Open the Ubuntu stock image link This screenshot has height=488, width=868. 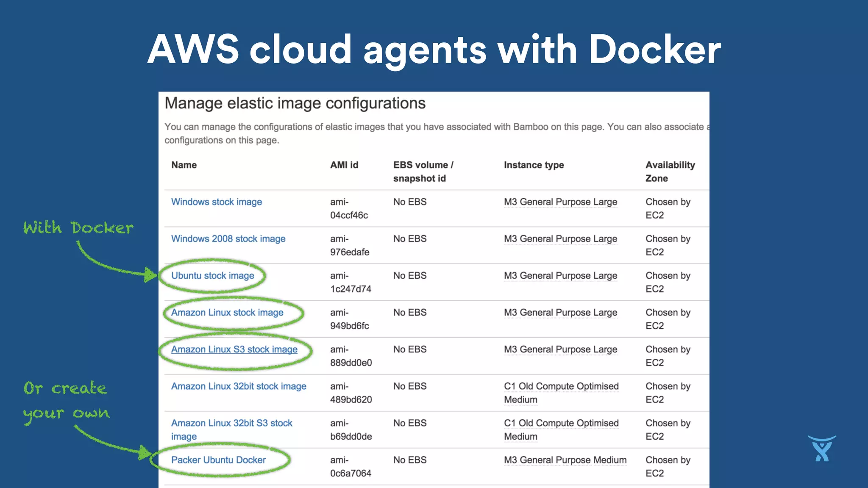click(x=213, y=276)
